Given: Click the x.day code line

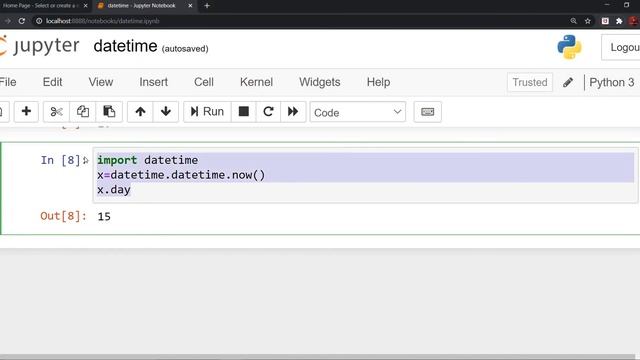Looking at the screenshot, I should [113, 190].
